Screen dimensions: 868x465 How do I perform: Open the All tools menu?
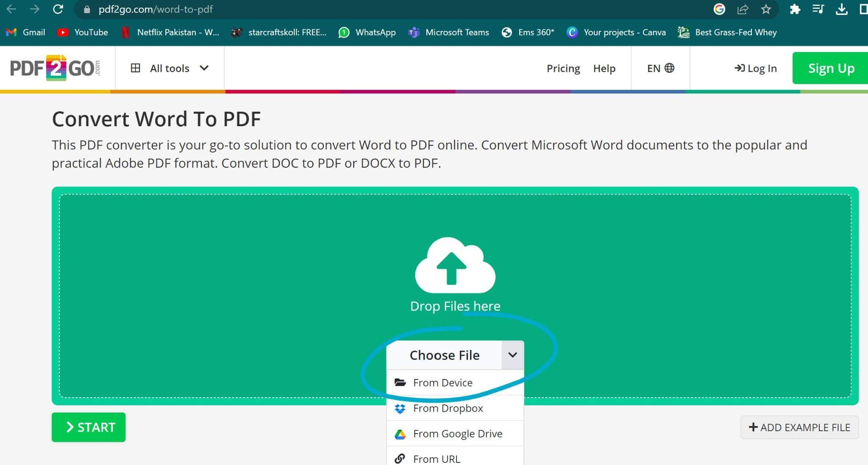pos(170,68)
